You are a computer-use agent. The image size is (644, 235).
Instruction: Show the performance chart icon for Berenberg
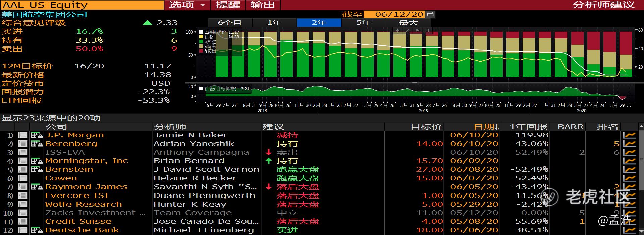tap(629, 144)
